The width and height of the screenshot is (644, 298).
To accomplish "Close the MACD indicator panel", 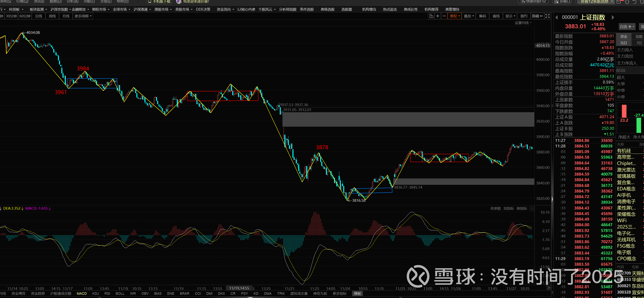I will [x=532, y=208].
